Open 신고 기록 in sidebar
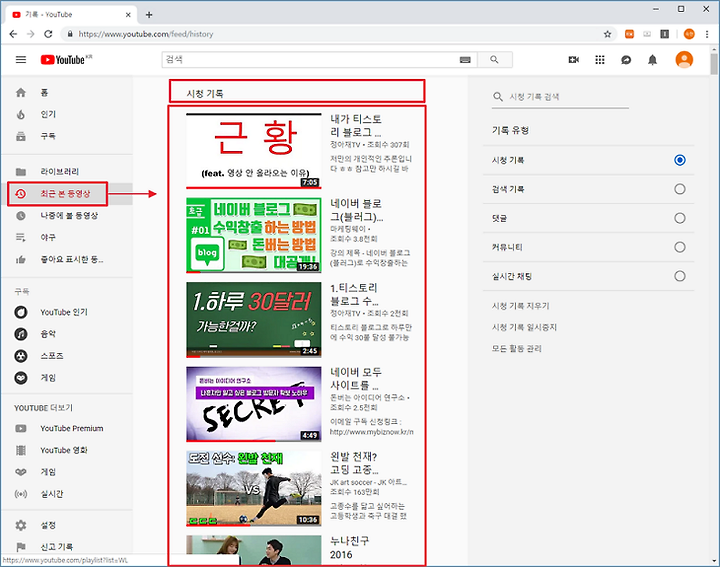 (x=67, y=547)
